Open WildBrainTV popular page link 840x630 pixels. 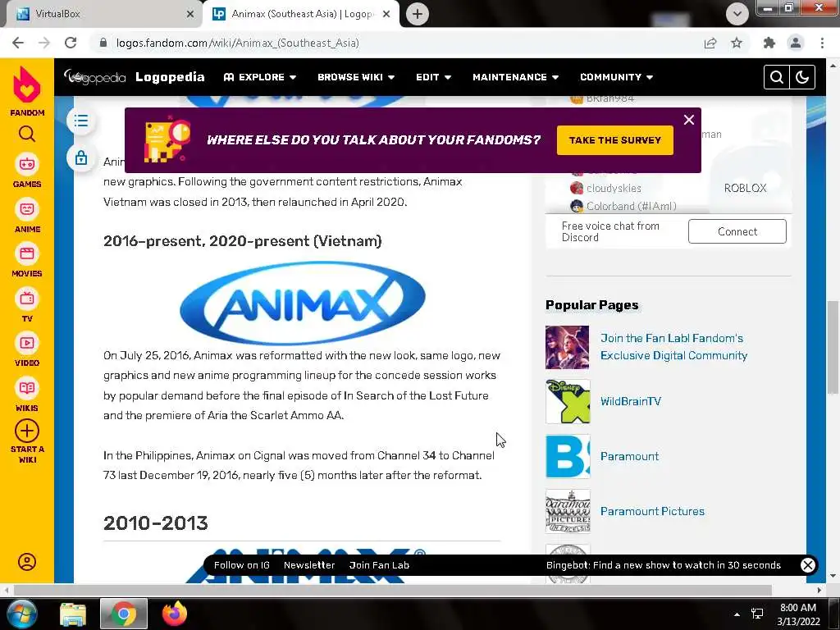631,401
